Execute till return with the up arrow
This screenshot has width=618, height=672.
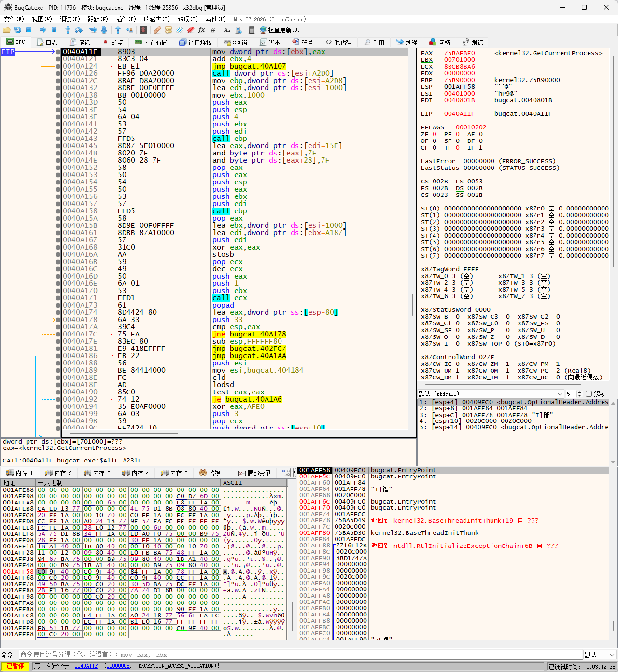coord(118,30)
